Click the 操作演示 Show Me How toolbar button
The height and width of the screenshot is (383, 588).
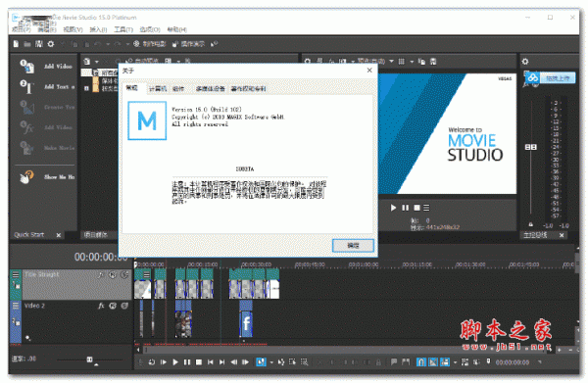click(188, 44)
